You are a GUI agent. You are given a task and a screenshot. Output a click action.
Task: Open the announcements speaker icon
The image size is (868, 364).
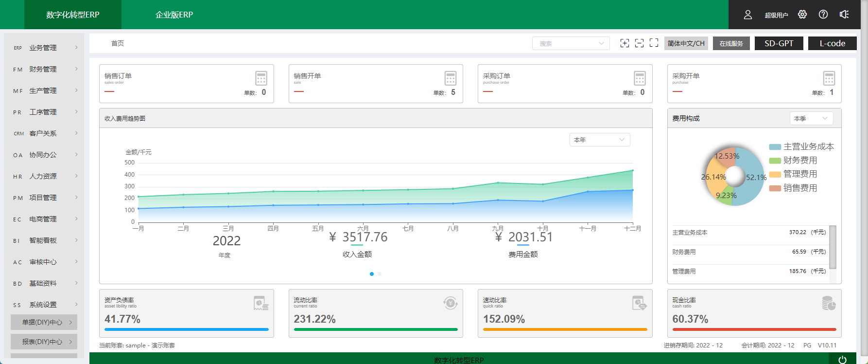pyautogui.click(x=844, y=15)
